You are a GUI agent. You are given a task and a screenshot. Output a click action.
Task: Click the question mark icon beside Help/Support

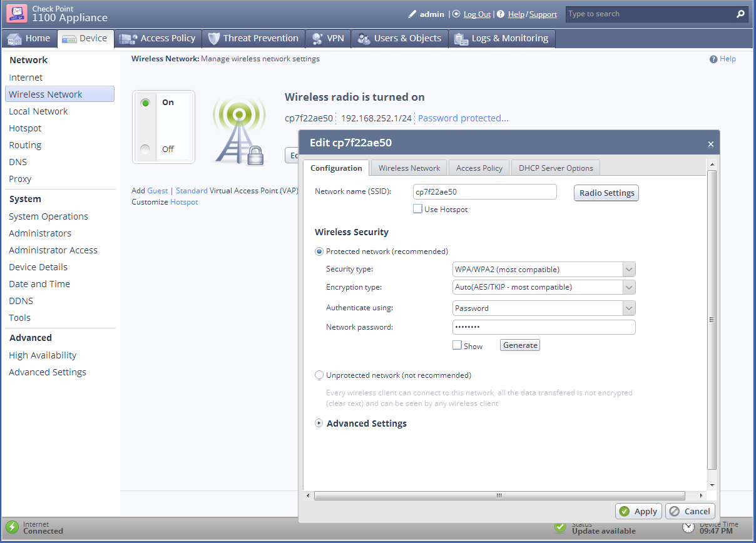click(501, 14)
